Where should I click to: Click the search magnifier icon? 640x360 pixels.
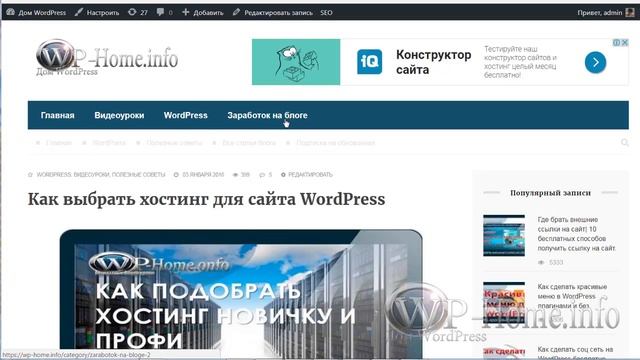point(624,142)
